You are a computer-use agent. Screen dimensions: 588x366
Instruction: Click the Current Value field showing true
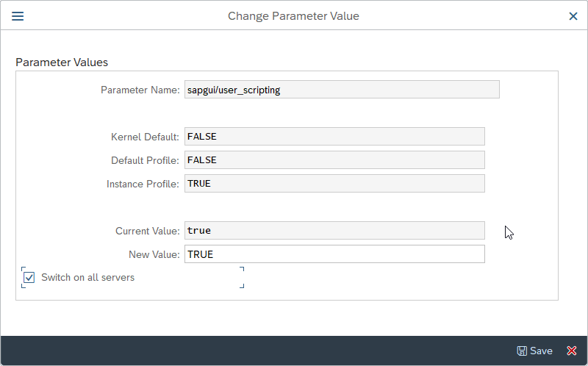pyautogui.click(x=334, y=231)
